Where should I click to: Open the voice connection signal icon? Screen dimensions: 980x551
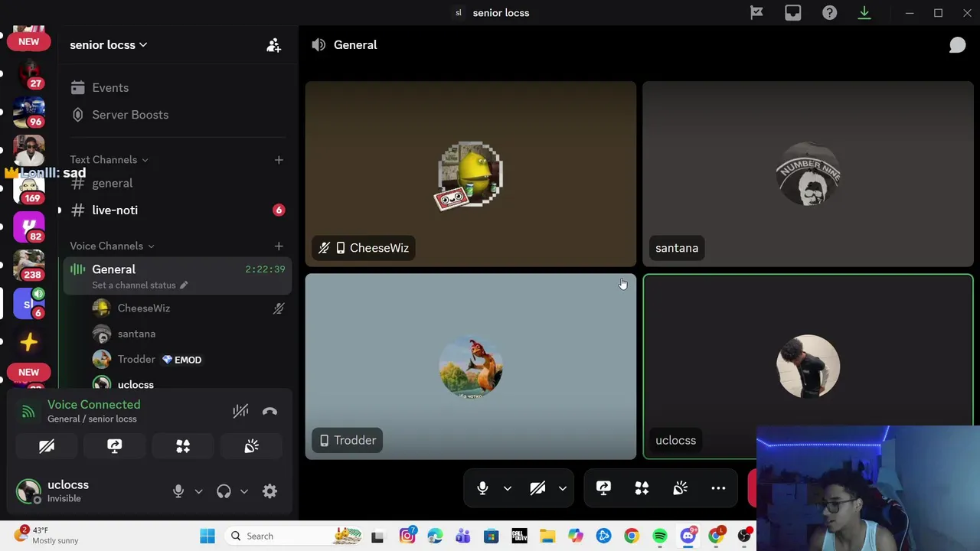pyautogui.click(x=28, y=412)
